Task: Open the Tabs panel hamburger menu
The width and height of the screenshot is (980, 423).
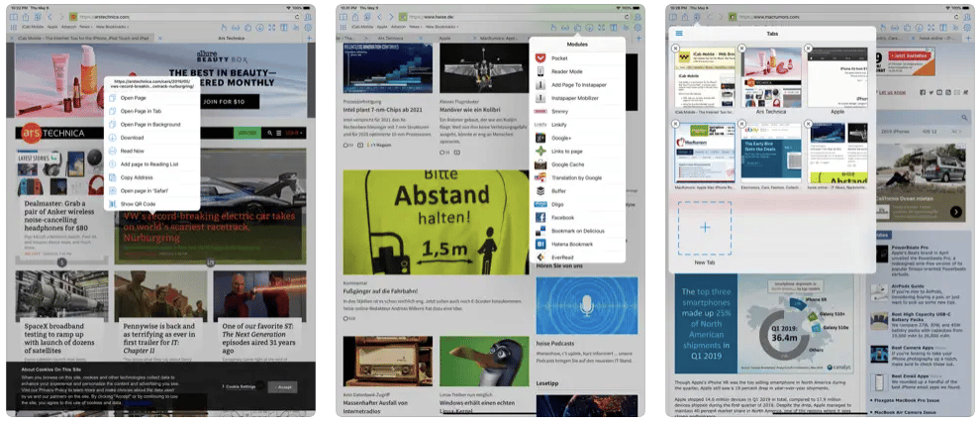Action: (678, 33)
